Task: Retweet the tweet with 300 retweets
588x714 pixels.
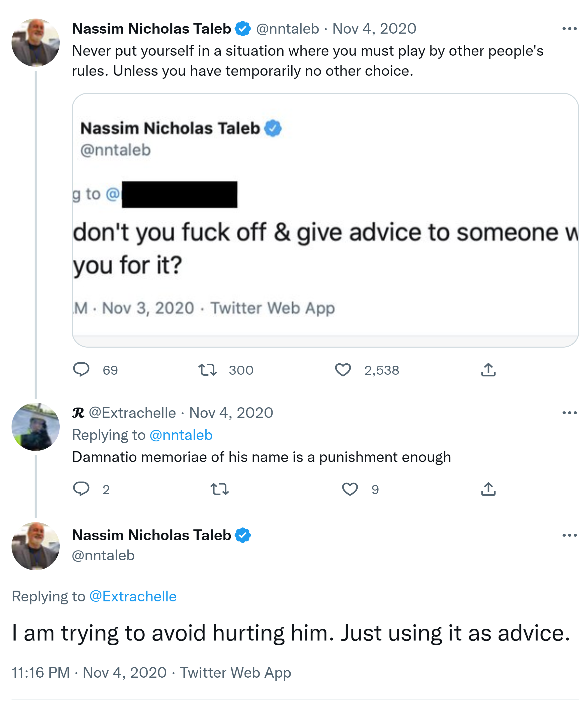Action: 207,369
